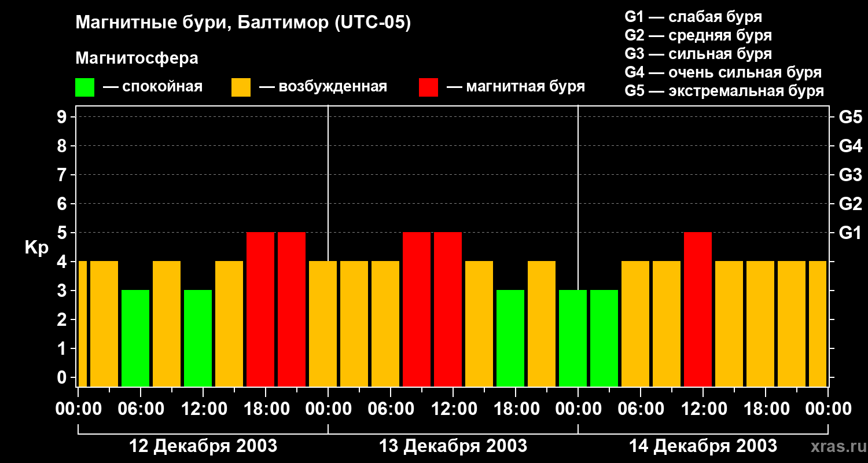Click the Kp axis title
Image resolution: width=868 pixels, height=463 pixels.
pos(36,248)
